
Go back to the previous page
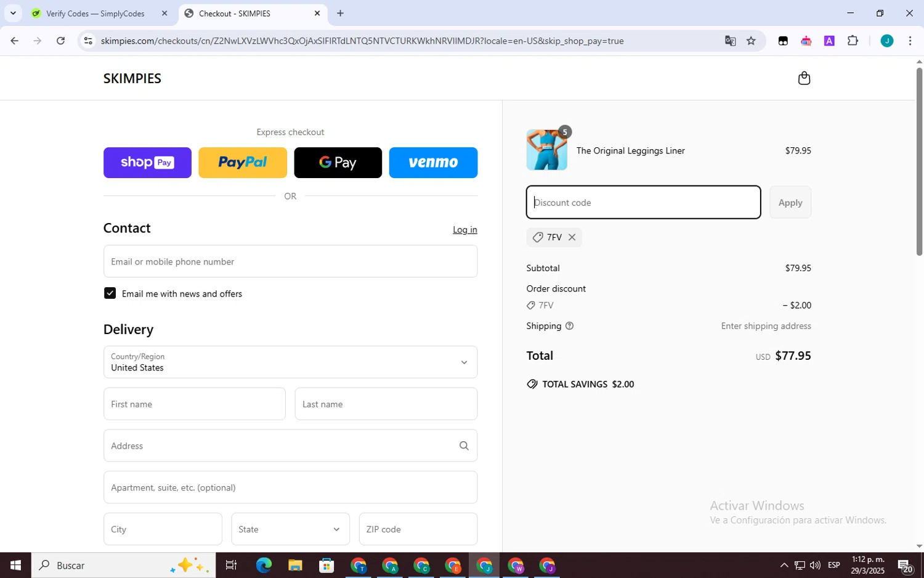tap(14, 41)
